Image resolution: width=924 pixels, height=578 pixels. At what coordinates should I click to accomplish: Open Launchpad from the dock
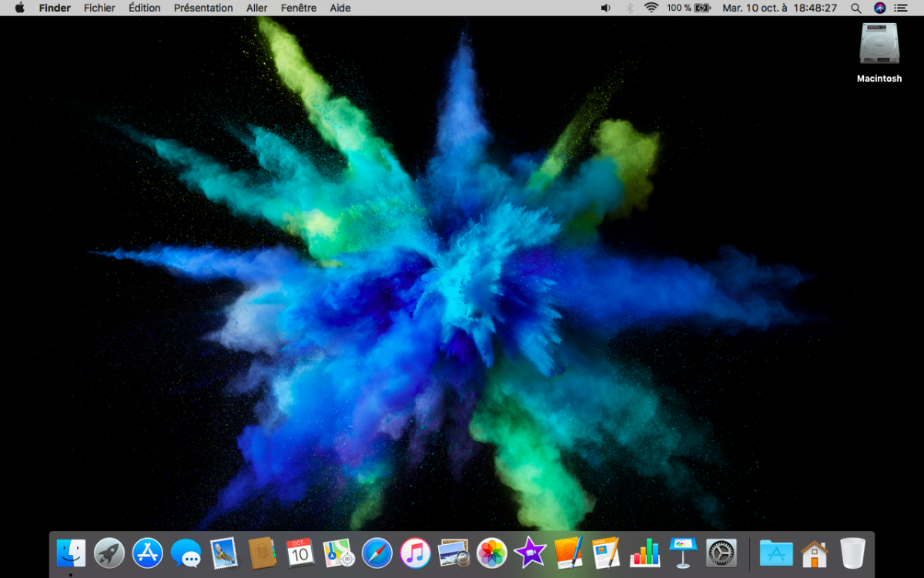(109, 553)
